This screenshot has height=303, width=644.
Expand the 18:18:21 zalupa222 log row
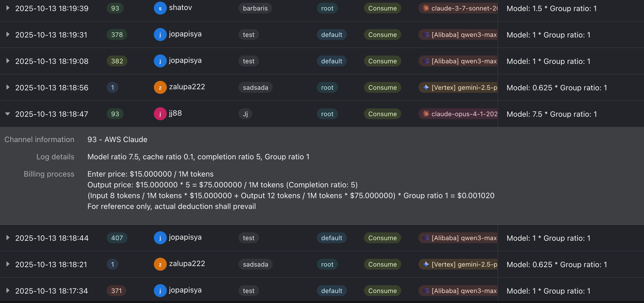pos(8,264)
